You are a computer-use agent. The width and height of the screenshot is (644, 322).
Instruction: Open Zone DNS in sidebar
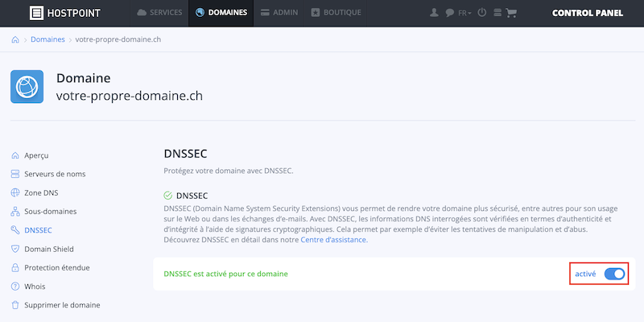point(41,193)
